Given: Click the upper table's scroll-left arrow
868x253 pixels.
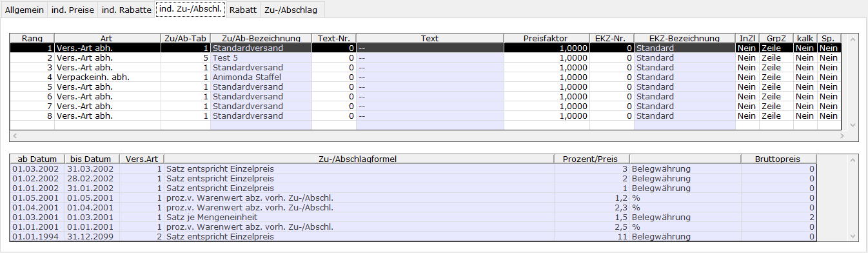Looking at the screenshot, I should pos(15,136).
